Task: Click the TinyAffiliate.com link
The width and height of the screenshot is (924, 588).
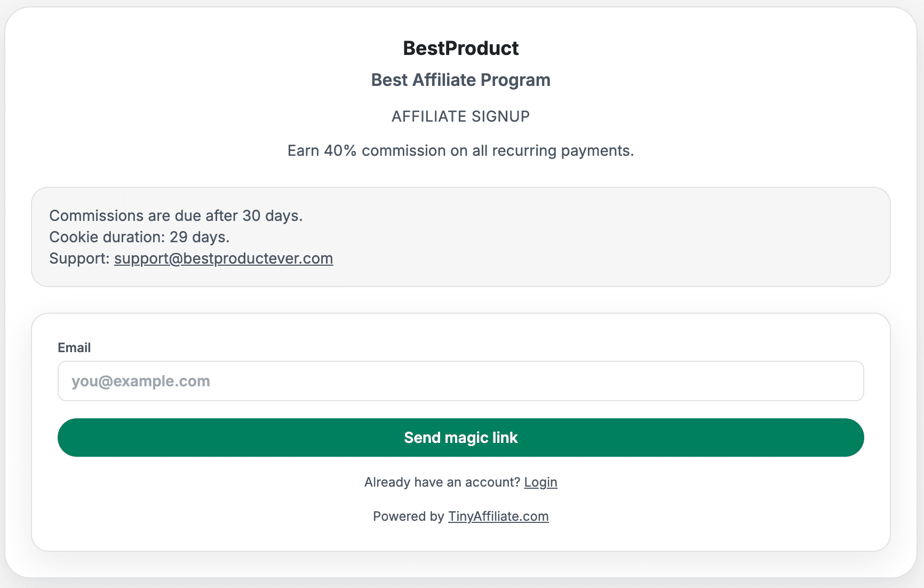Action: click(x=498, y=516)
